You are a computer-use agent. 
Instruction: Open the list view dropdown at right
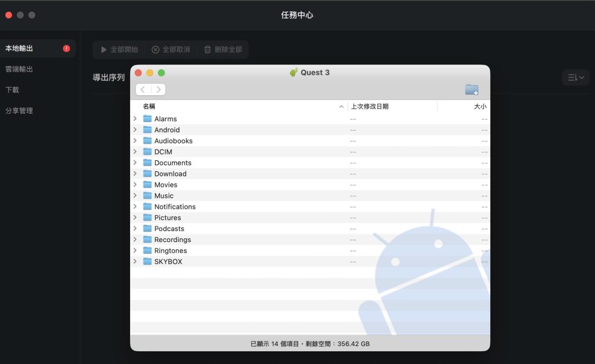[x=575, y=78]
